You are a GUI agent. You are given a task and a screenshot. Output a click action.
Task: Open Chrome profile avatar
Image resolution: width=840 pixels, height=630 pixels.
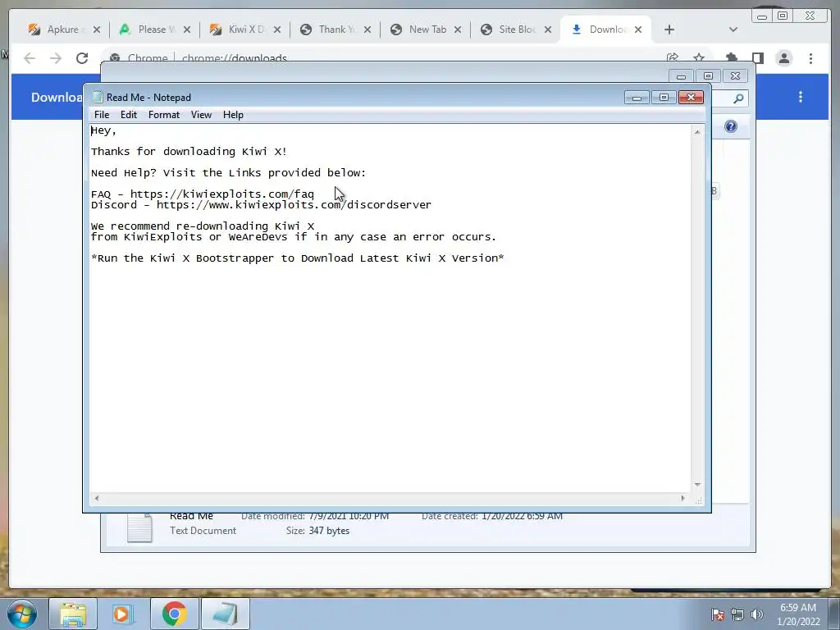(783, 58)
